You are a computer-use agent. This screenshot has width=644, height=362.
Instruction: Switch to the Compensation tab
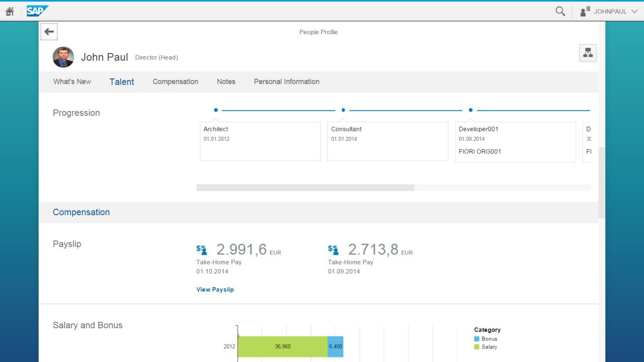tap(175, 81)
